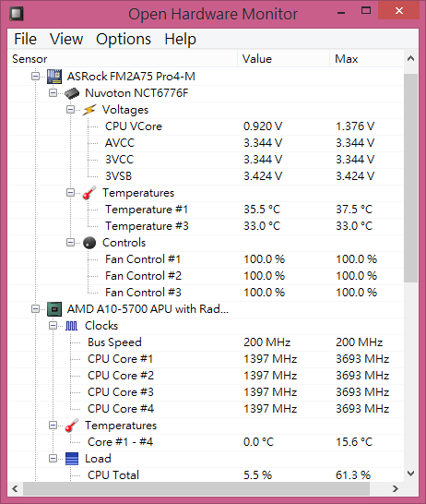The height and width of the screenshot is (504, 426).
Task: Click the vertical scrollbar down arrow
Action: point(410,474)
